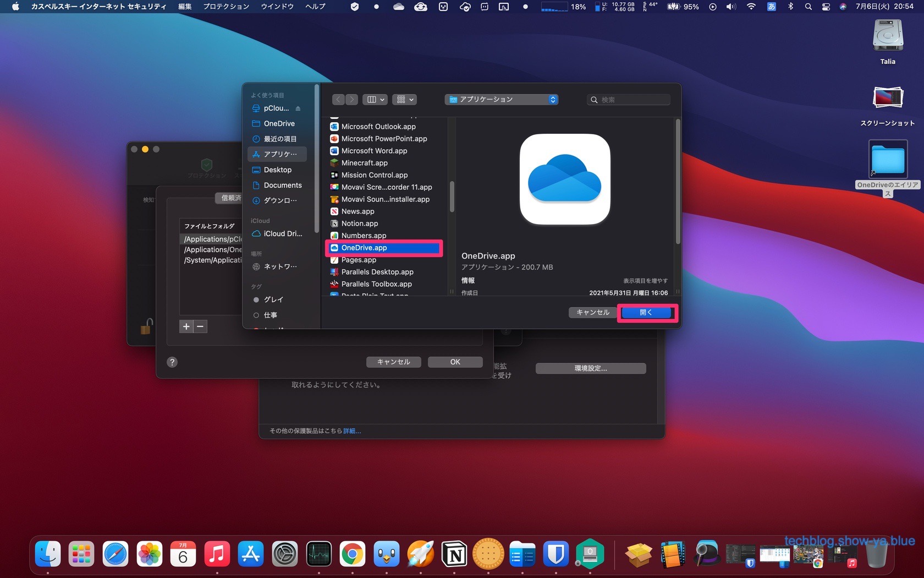Image resolution: width=924 pixels, height=578 pixels.
Task: Open the column view mode dropdown
Action: point(376,100)
